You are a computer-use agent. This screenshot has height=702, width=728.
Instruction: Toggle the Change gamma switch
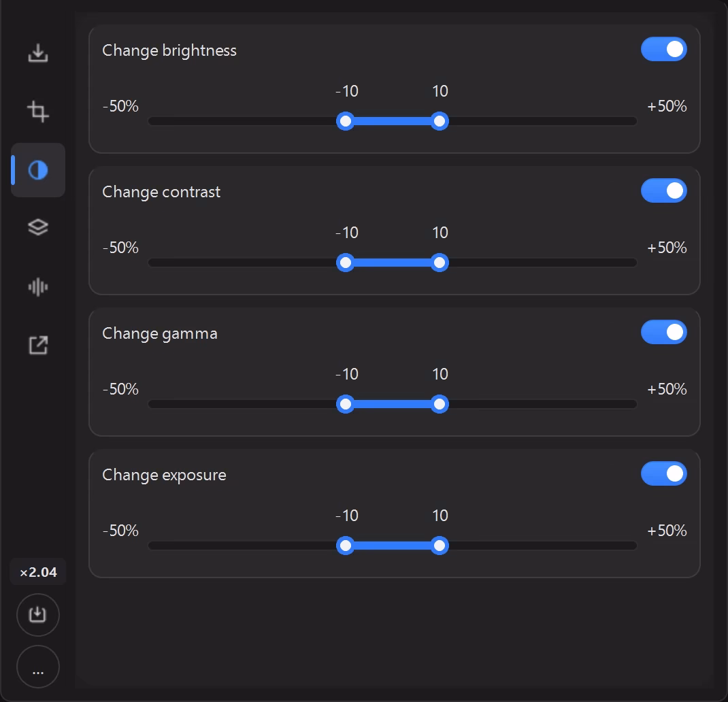coord(664,333)
